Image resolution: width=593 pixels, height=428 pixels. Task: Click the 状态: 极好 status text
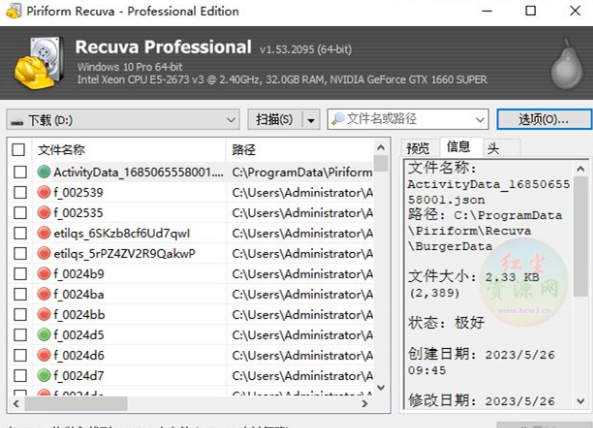pyautogui.click(x=446, y=323)
